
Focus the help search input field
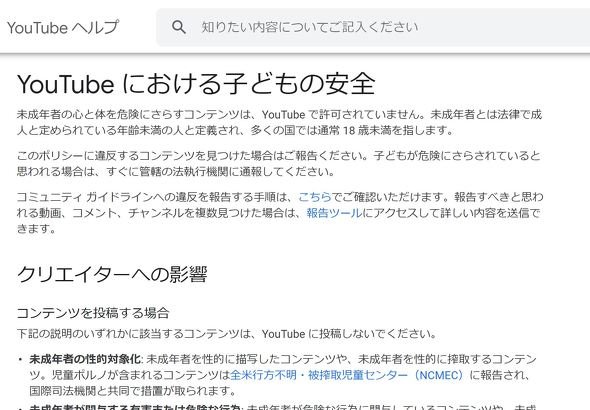coord(373,27)
